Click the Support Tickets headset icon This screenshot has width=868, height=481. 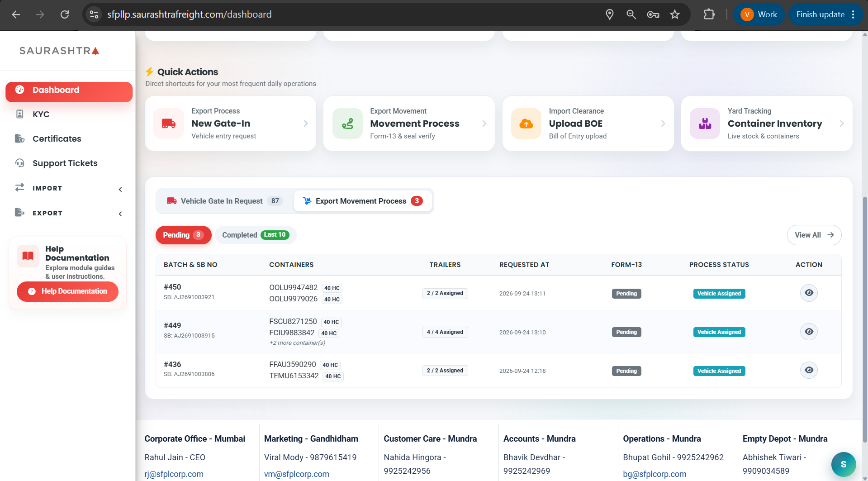19,163
